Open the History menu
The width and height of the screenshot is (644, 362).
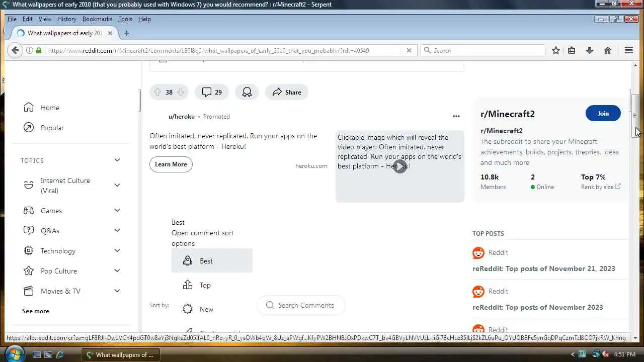(x=66, y=19)
